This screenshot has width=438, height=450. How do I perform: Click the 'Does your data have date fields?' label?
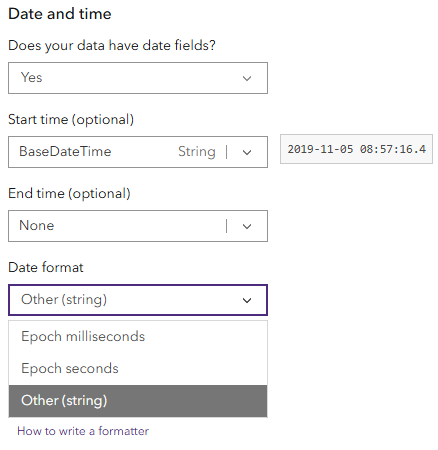[x=112, y=46]
